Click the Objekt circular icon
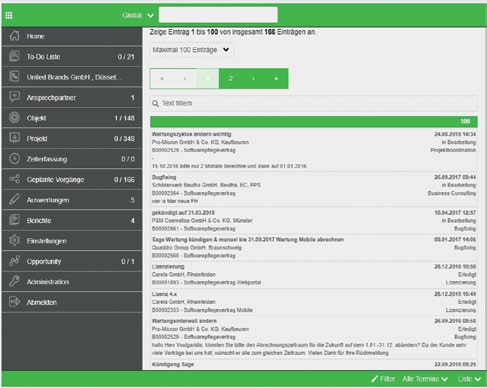The image size is (487, 388). point(14,118)
